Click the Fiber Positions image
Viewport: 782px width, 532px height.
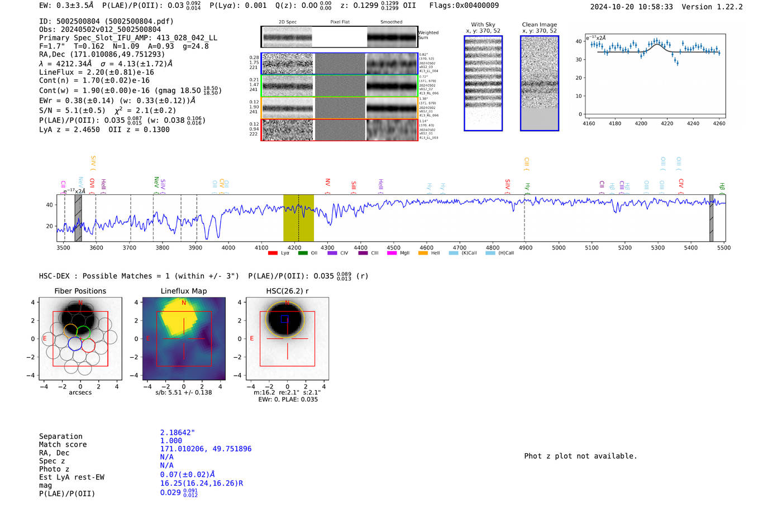click(x=80, y=339)
